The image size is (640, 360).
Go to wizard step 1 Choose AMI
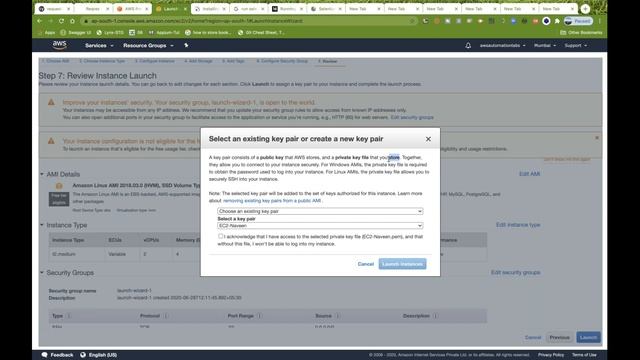point(56,61)
